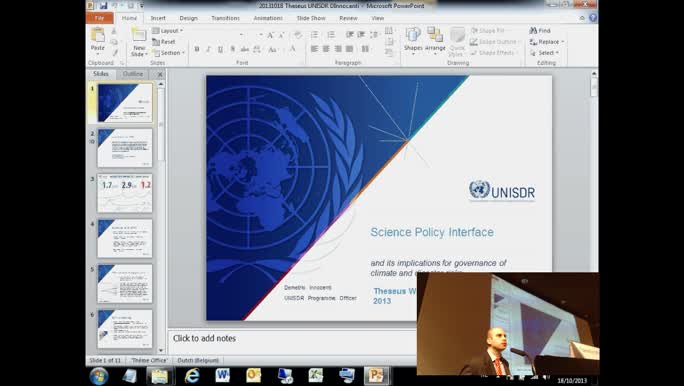This screenshot has height=386, width=684.
Task: Close the slides pane with X
Action: pos(160,75)
